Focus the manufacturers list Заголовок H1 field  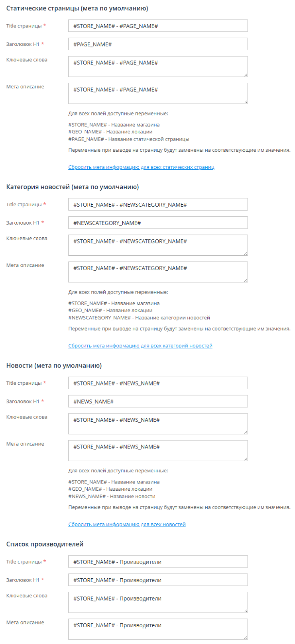158,580
